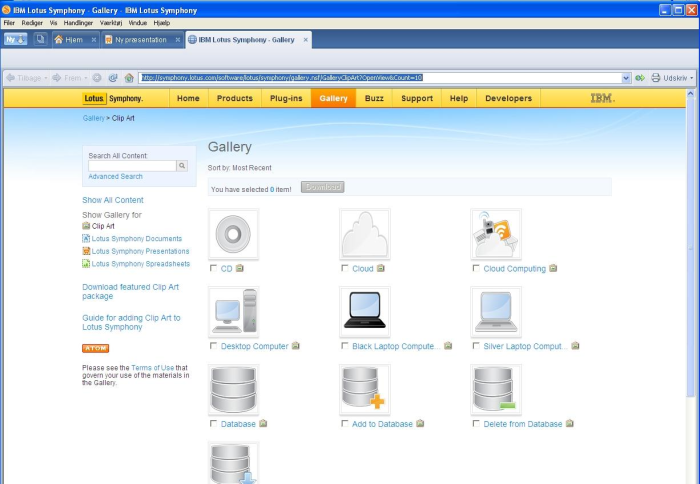Open the Advanced Search link
The image size is (700, 484).
115,176
